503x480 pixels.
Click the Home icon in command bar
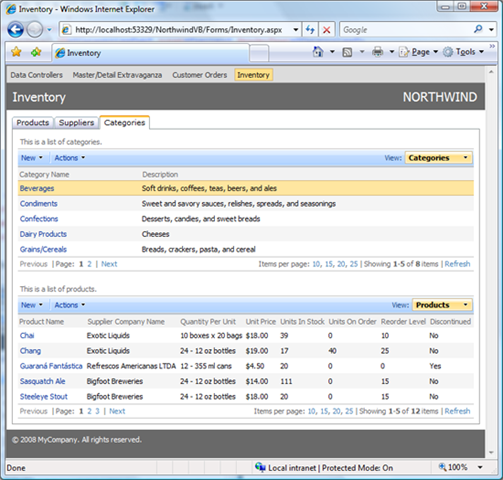[318, 52]
